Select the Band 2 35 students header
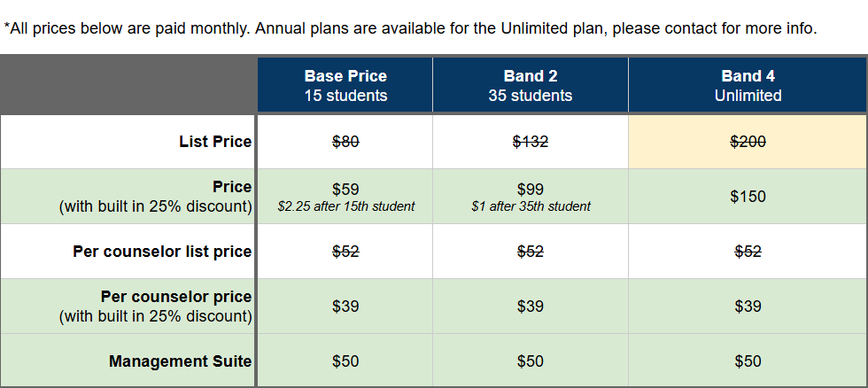This screenshot has height=388, width=868. click(530, 86)
